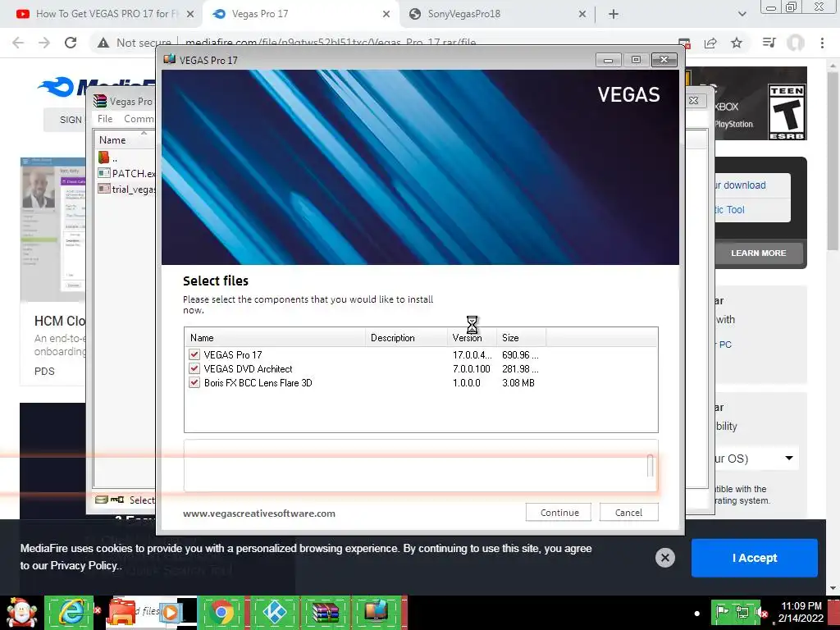Click the installer description box scrollbar
The image size is (840, 630).
[650, 466]
